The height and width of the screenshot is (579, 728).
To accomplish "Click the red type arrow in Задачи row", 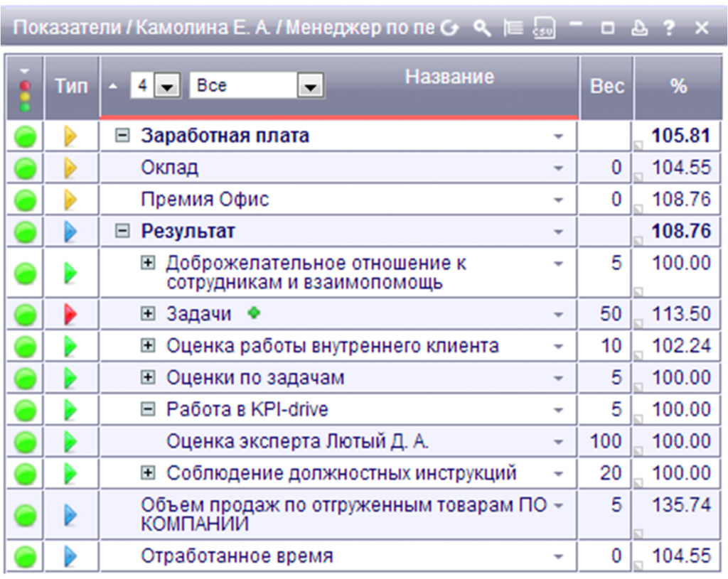I will point(70,313).
